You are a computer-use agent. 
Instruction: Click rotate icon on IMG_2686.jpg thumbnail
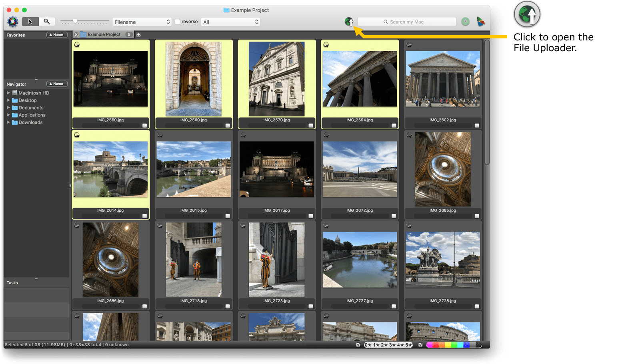(77, 226)
